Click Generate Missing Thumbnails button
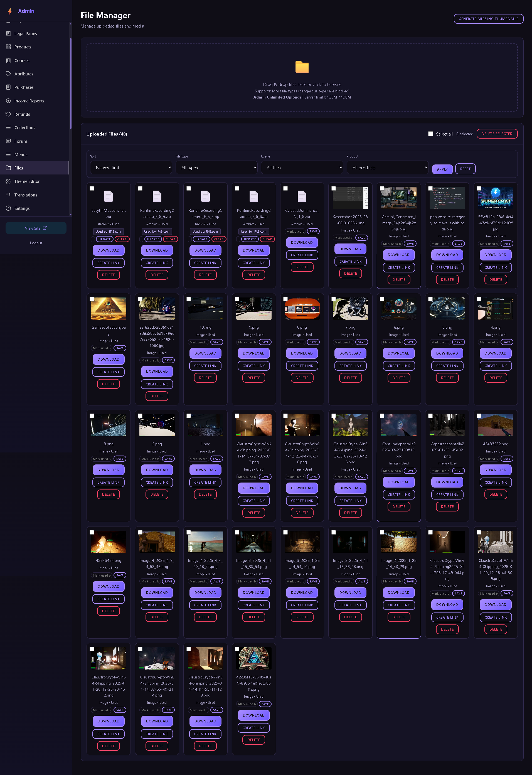The image size is (532, 775). point(488,19)
